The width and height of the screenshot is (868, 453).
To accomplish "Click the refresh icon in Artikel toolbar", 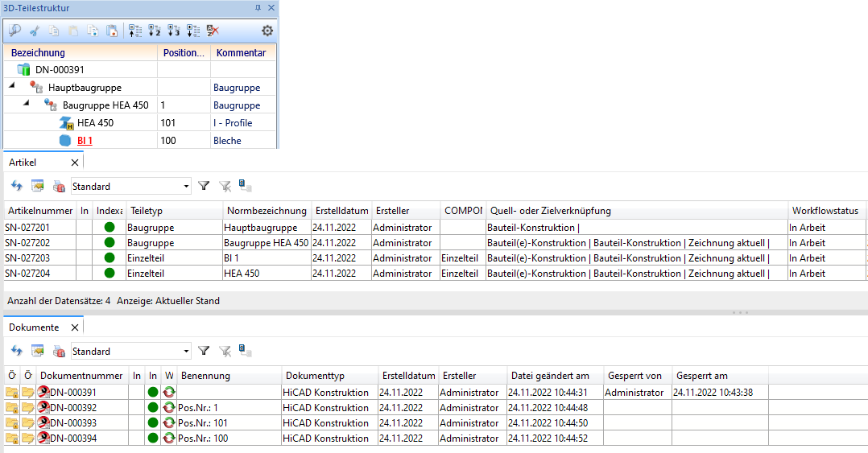I will click(16, 186).
